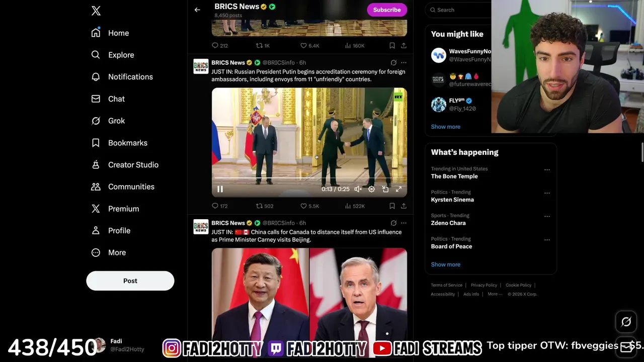
Task: Open The Bone Temple trend
Action: click(x=454, y=176)
